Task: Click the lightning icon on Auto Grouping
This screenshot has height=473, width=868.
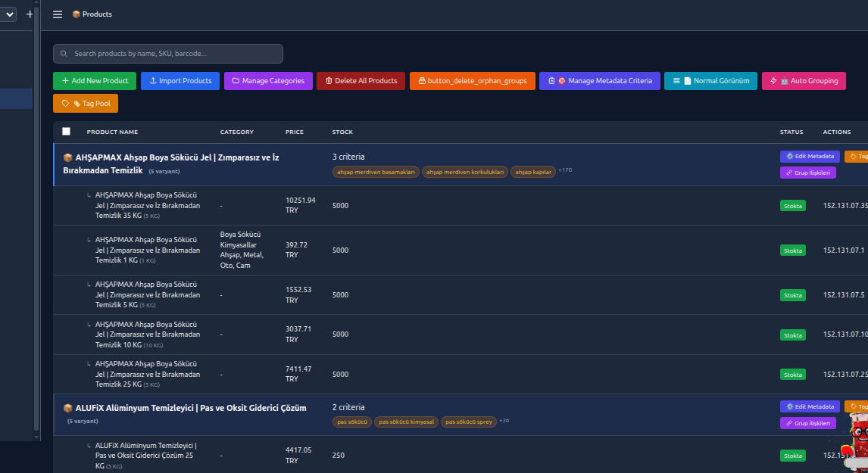Action: 774,80
